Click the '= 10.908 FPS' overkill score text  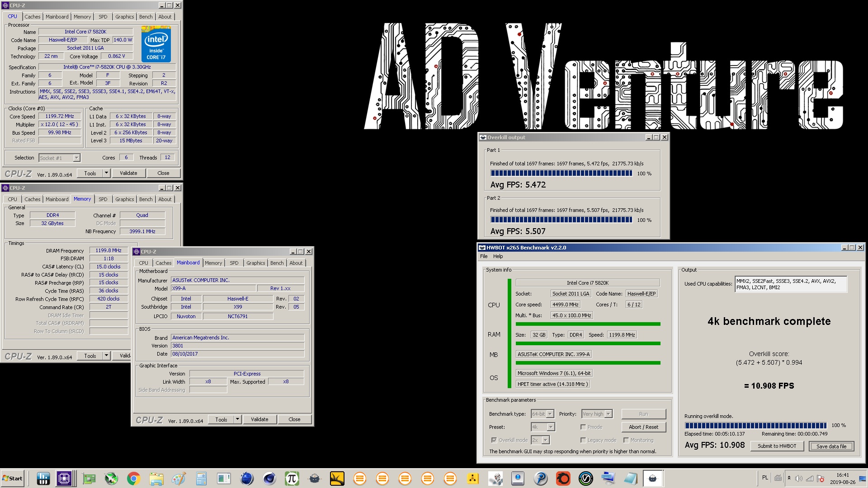pos(769,385)
